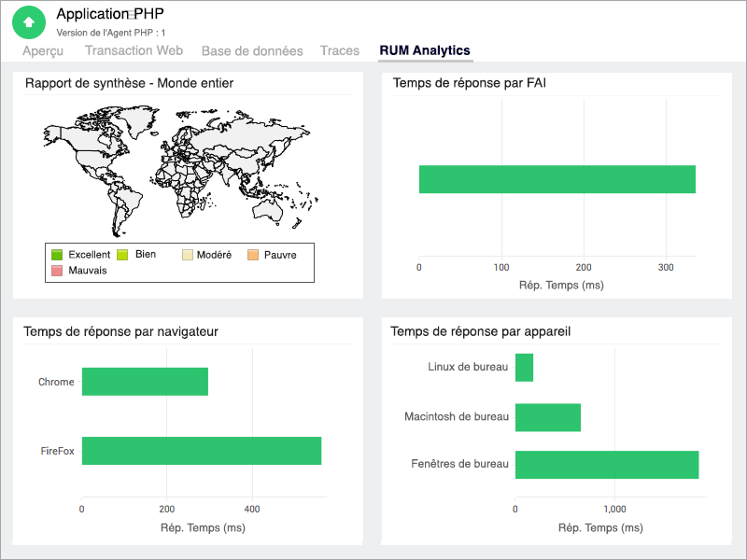Screen dimensions: 747x560
Task: Click the Excellent legend color swatch
Action: 58,254
